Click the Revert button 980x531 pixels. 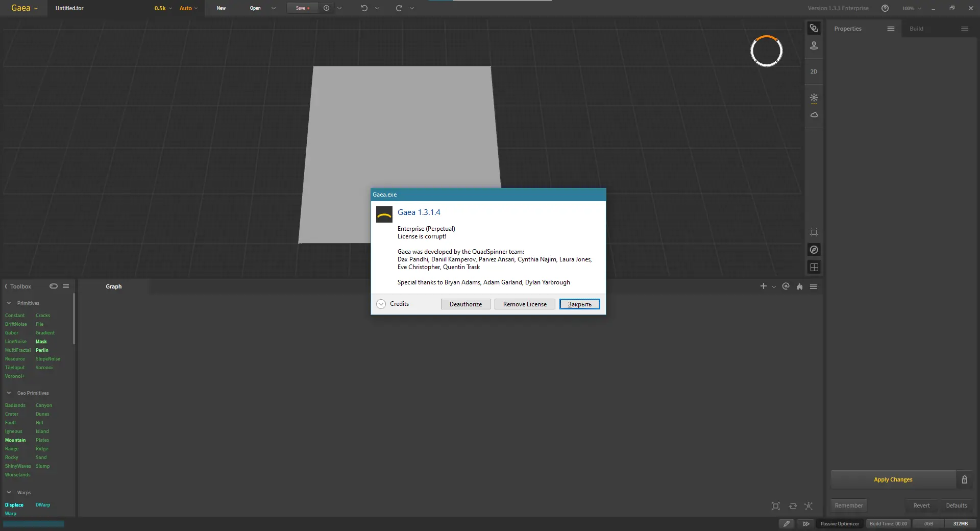click(921, 505)
